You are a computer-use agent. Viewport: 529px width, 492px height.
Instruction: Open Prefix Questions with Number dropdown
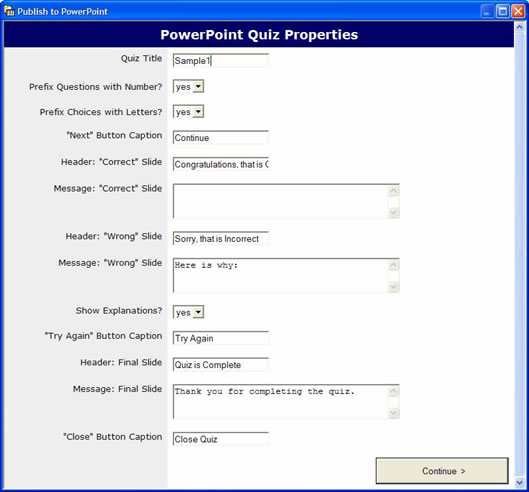pos(188,87)
